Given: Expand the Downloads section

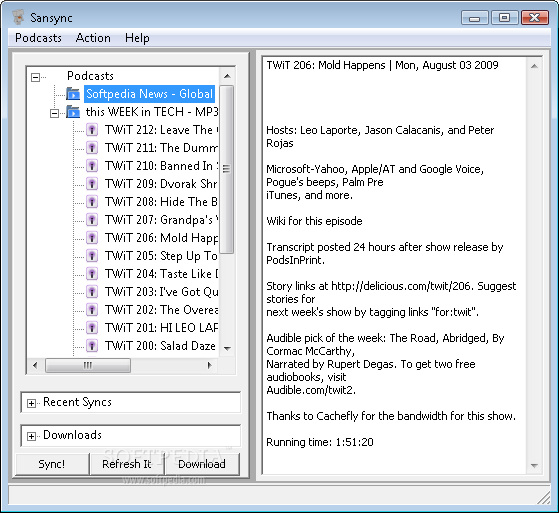Looking at the screenshot, I should coord(31,436).
